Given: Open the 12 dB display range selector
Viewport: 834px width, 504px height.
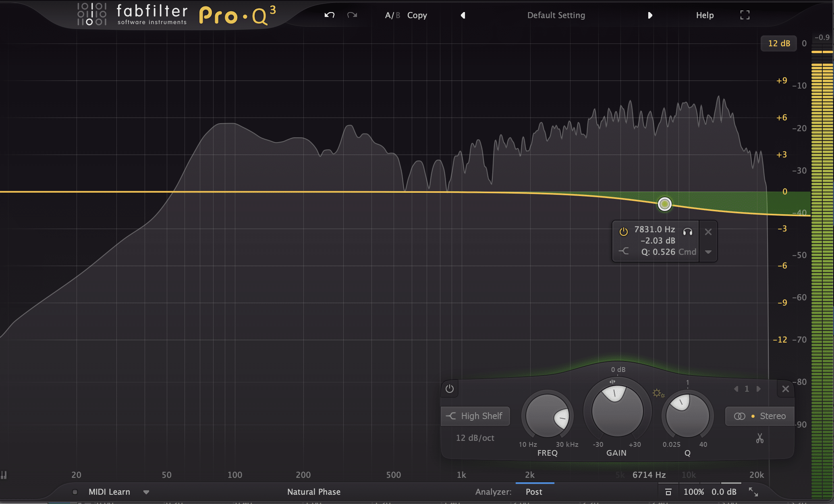Looking at the screenshot, I should pos(779,43).
